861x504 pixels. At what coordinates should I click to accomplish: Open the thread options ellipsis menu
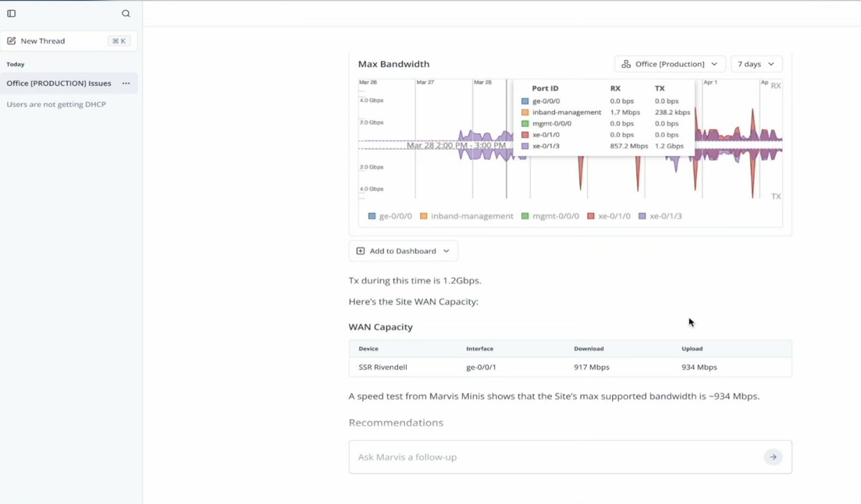coord(126,83)
